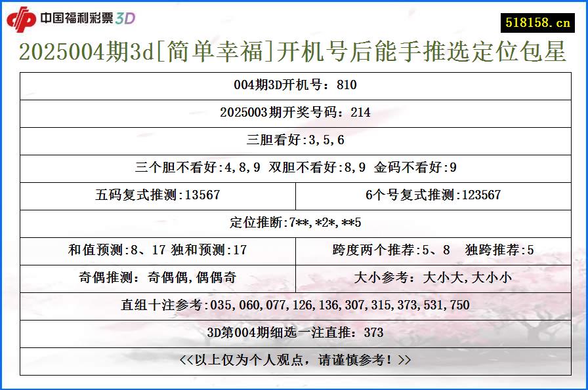The image size is (588, 390).
Task: Click the 直组十注参考 numbers list row
Action: pos(294,303)
